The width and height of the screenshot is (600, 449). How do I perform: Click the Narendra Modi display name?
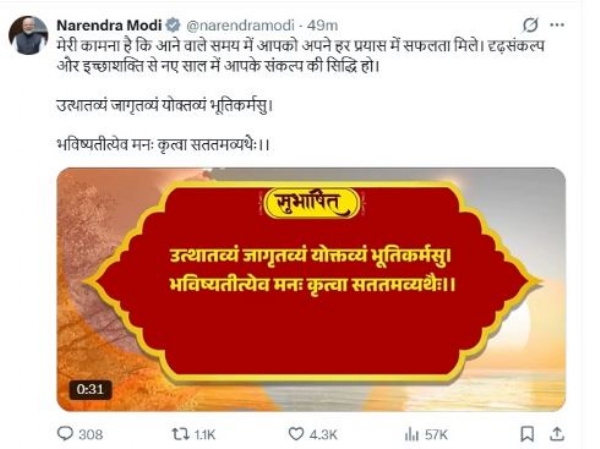tap(109, 26)
